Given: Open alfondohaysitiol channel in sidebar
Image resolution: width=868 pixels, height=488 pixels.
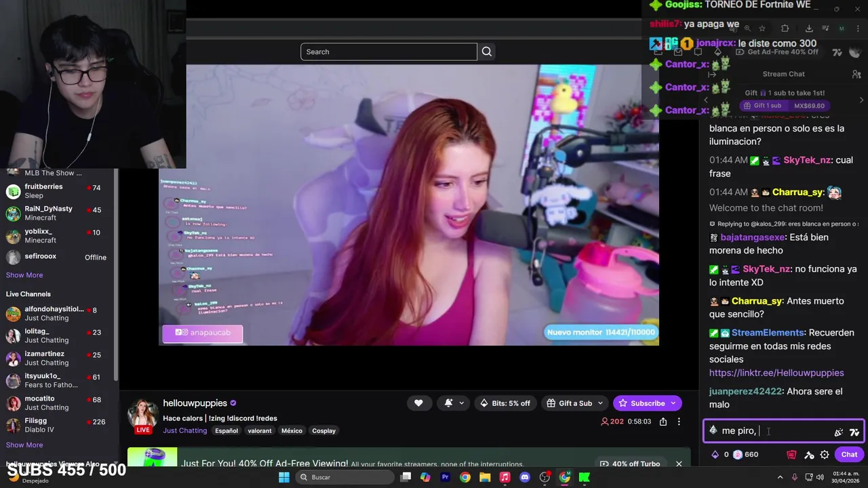Looking at the screenshot, I should [x=59, y=313].
